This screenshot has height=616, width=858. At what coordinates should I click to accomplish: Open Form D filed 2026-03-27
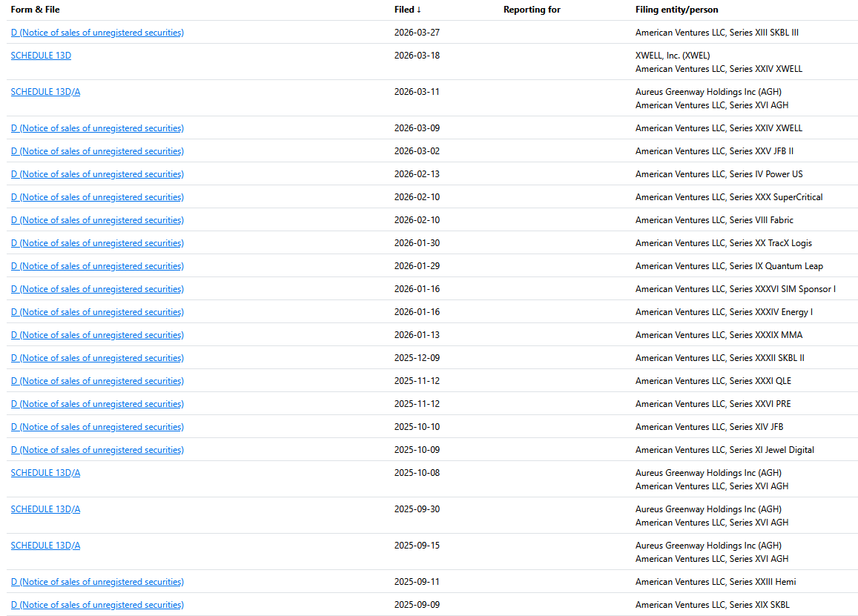pos(97,33)
